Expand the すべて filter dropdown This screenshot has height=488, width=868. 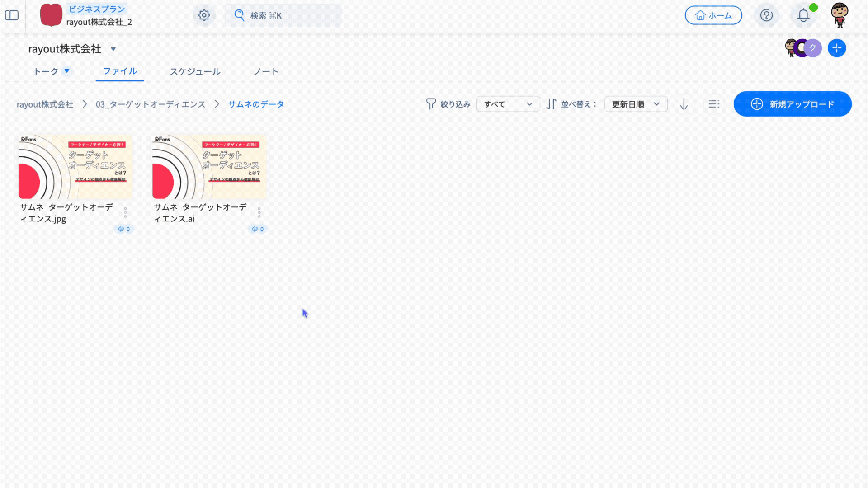(x=508, y=104)
